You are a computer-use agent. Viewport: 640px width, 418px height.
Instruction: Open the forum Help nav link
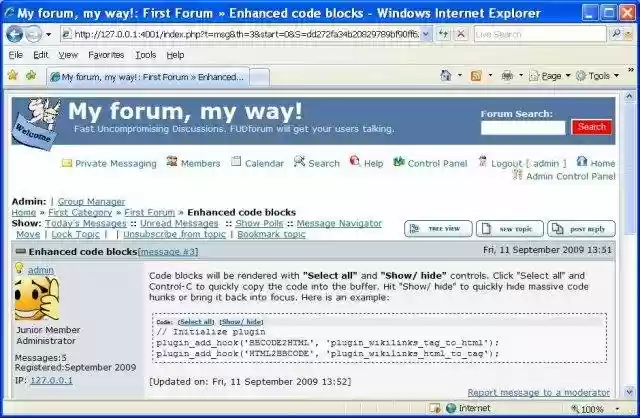point(373,164)
